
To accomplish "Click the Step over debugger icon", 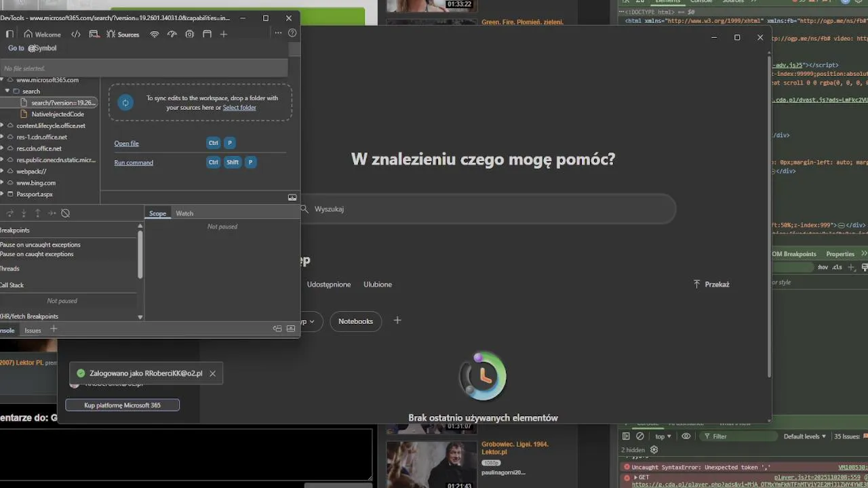I will pos(9,213).
